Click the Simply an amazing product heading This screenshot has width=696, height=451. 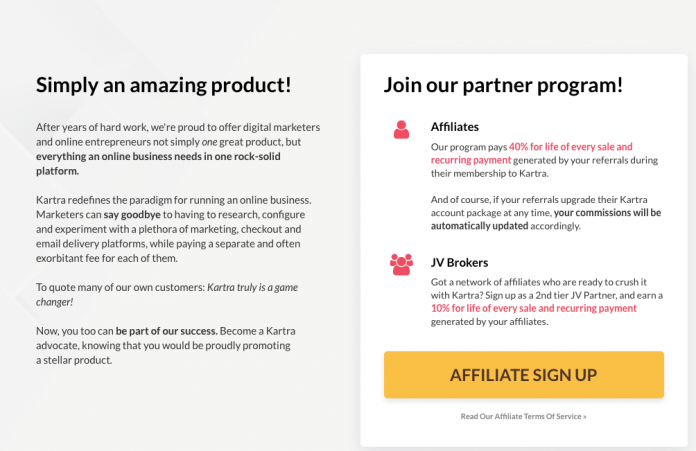[164, 85]
